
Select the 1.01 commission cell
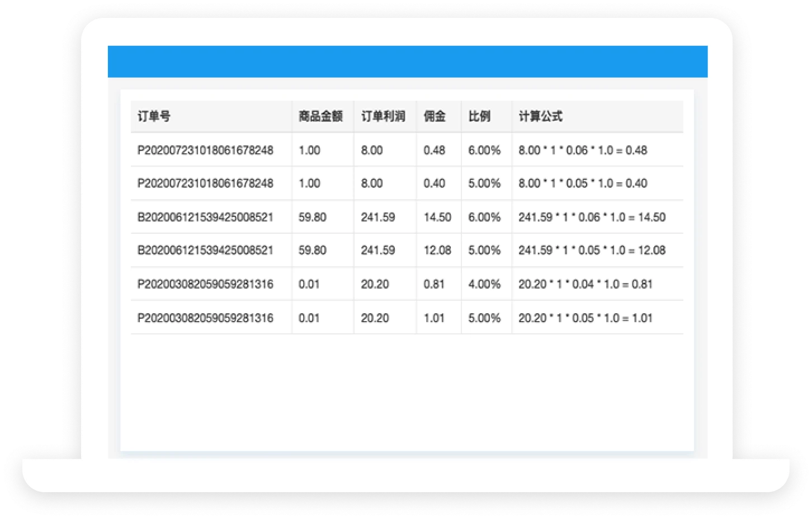tap(433, 318)
